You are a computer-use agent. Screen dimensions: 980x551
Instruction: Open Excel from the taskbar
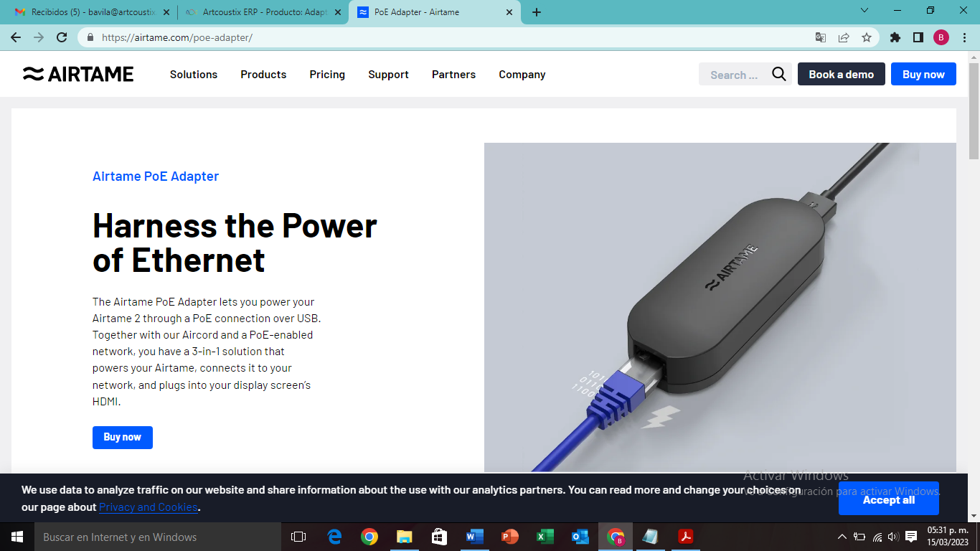[545, 537]
